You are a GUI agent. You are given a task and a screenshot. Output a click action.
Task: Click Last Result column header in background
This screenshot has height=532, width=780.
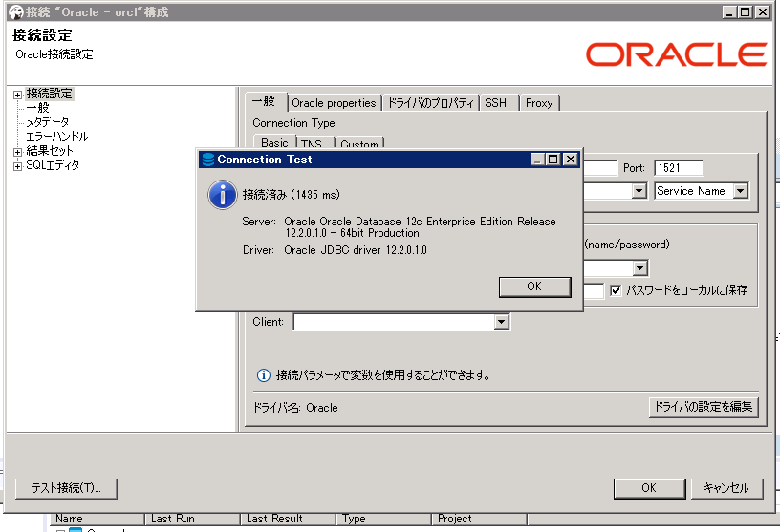point(289,519)
